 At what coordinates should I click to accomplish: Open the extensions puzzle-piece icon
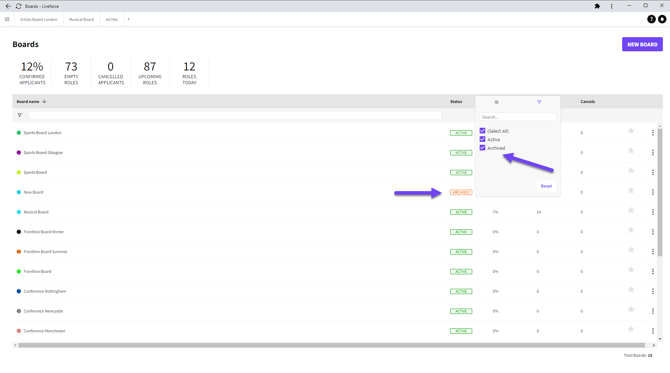click(x=597, y=6)
